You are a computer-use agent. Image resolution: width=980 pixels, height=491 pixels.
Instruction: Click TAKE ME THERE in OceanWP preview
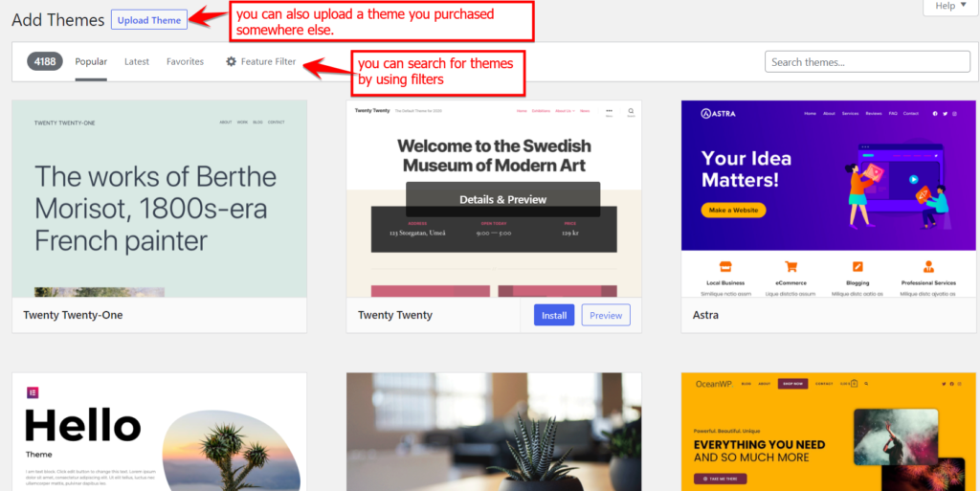click(720, 480)
